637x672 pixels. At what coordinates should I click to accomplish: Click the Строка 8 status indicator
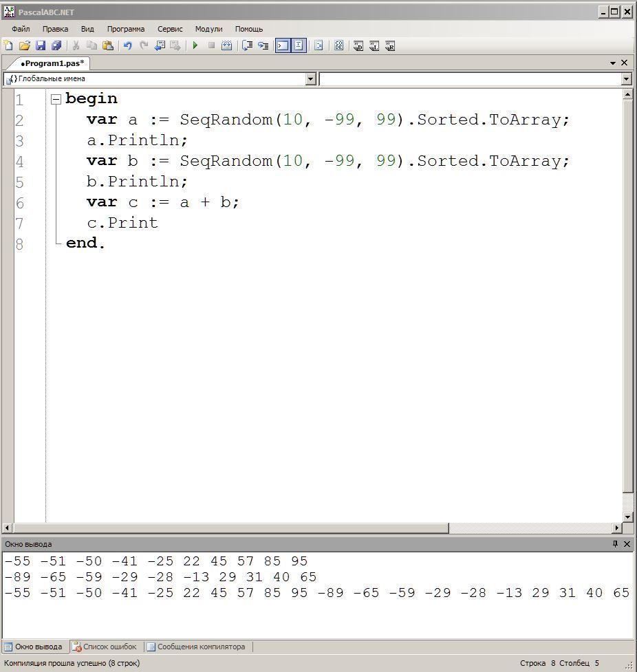point(537,663)
